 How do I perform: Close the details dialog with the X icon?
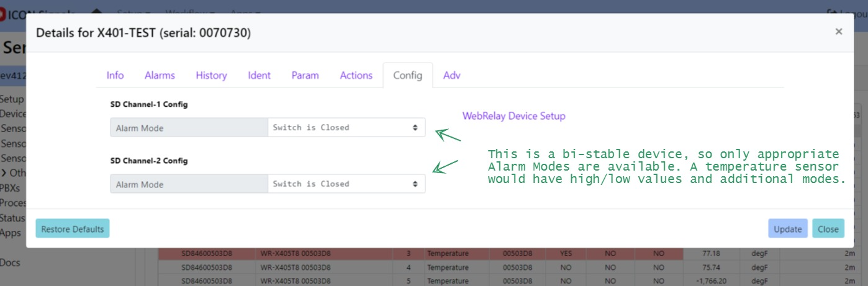click(838, 32)
